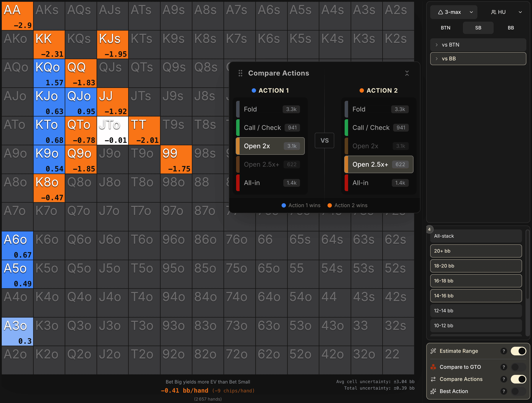Expand the vs BTN section

(478, 45)
